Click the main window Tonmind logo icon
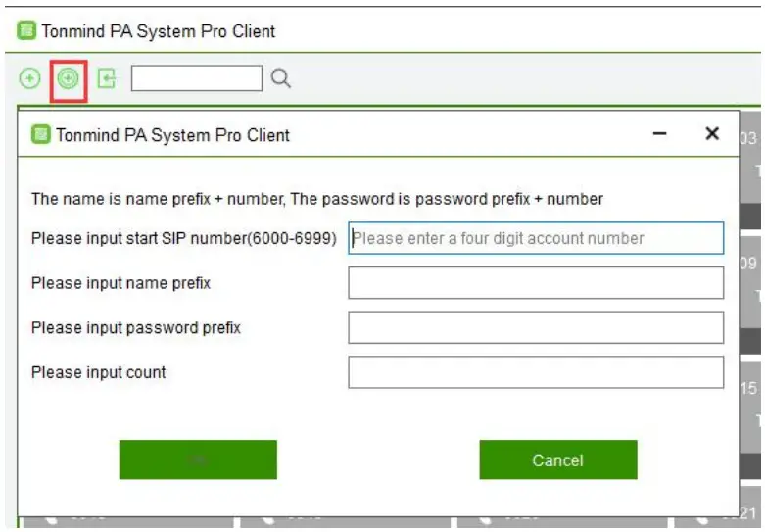 [x=26, y=31]
